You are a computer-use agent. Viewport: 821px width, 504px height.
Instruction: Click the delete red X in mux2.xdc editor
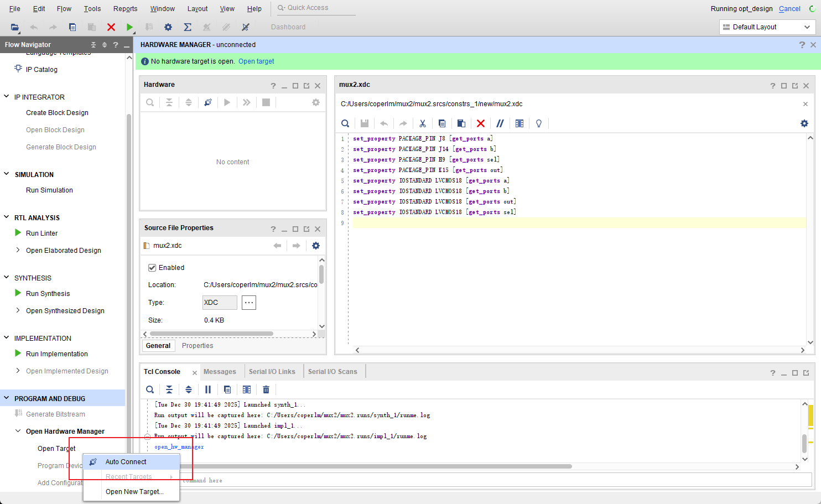480,123
